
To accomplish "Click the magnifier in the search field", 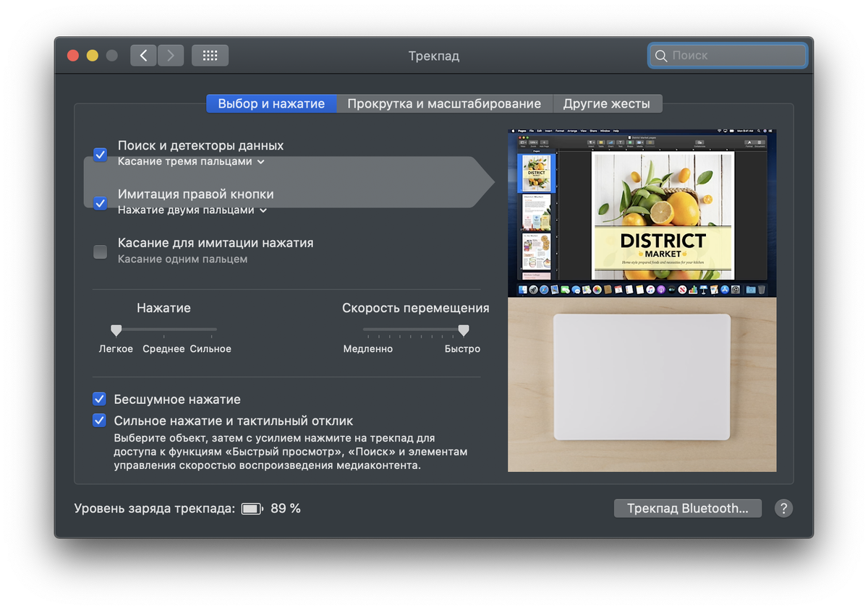I will pos(661,55).
